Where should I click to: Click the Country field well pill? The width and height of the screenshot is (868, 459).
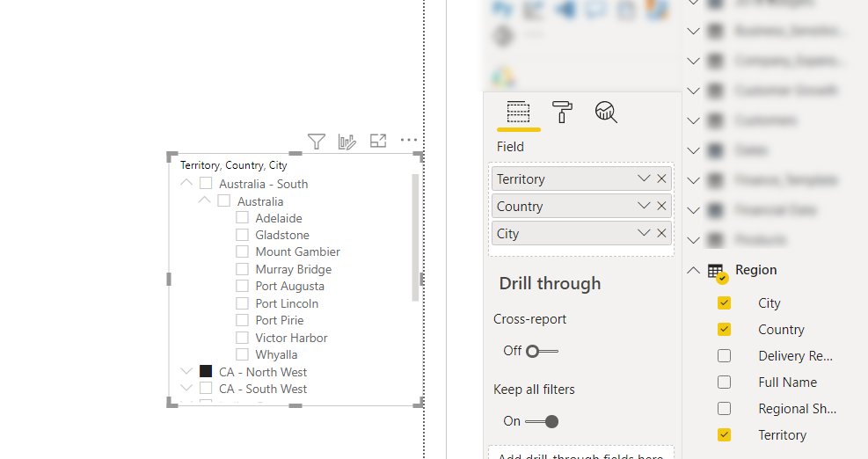pos(581,206)
